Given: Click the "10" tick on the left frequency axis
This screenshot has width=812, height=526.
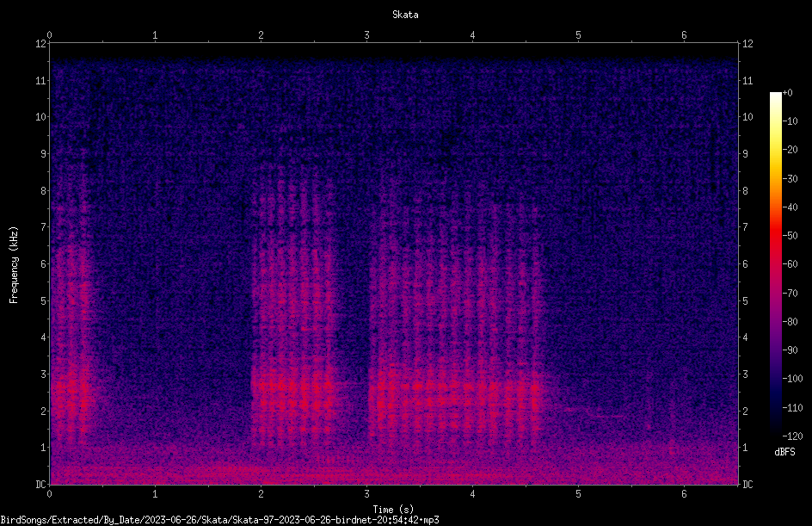Looking at the screenshot, I should (40, 117).
